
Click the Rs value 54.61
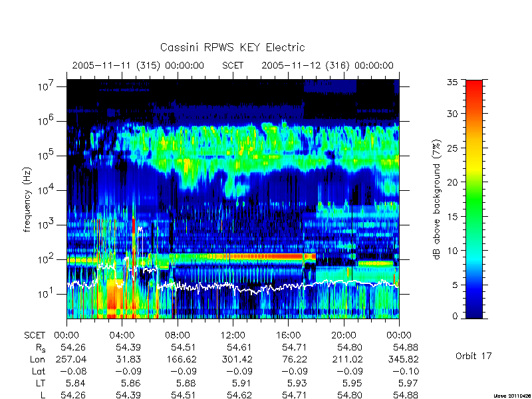point(239,347)
